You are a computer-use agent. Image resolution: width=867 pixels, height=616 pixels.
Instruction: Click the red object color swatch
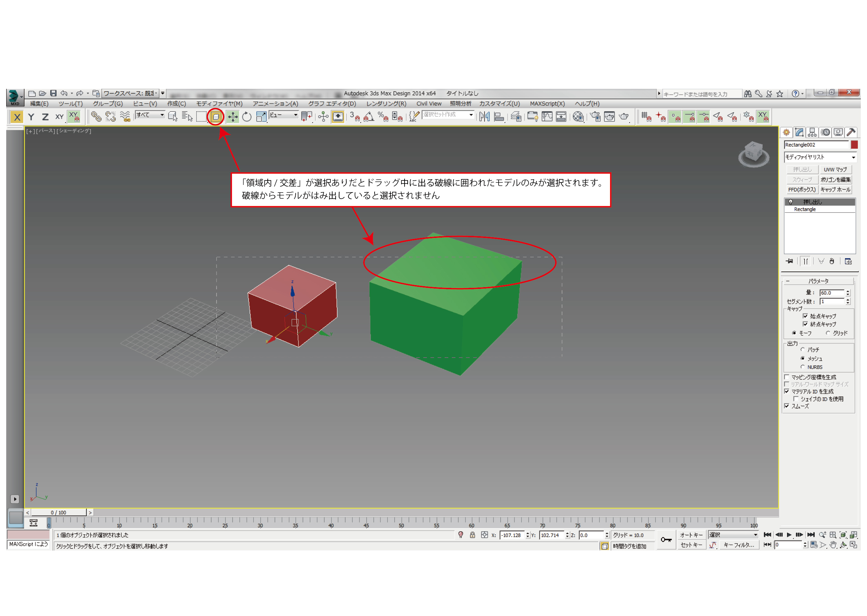(854, 145)
